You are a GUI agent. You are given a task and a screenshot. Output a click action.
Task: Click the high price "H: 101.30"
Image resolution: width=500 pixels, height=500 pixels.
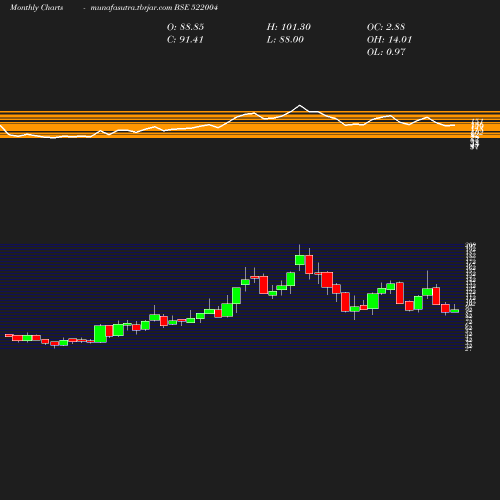[289, 27]
